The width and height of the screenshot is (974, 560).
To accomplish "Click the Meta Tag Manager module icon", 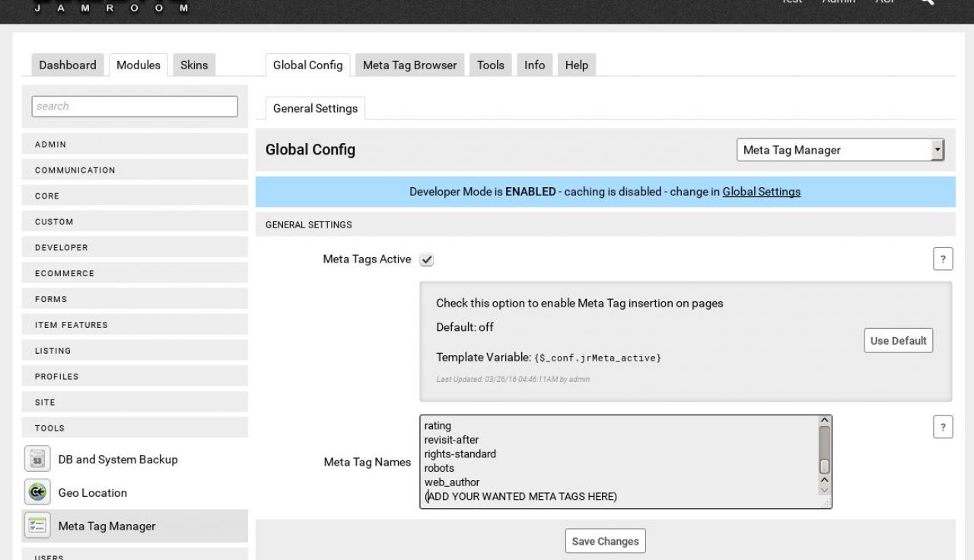I will 37,526.
